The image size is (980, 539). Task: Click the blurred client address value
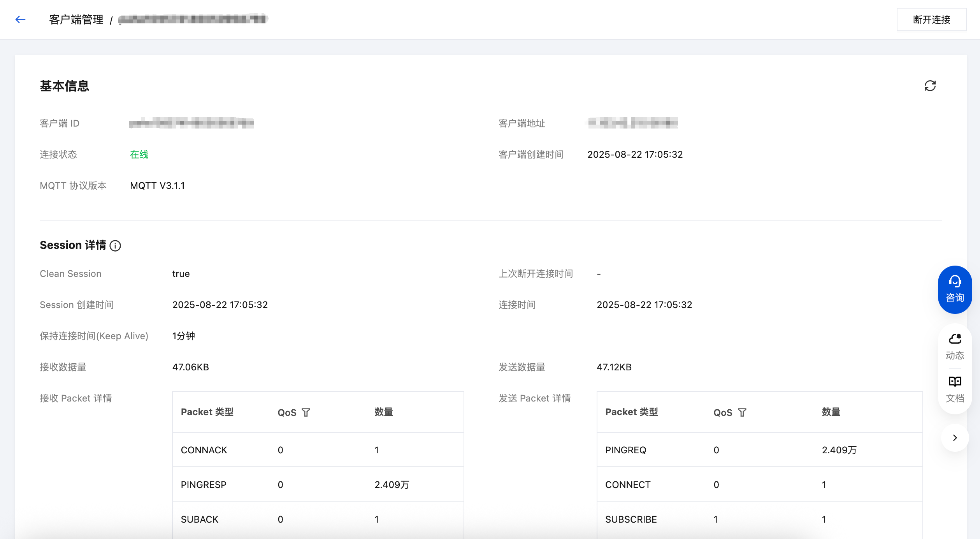[x=633, y=123]
